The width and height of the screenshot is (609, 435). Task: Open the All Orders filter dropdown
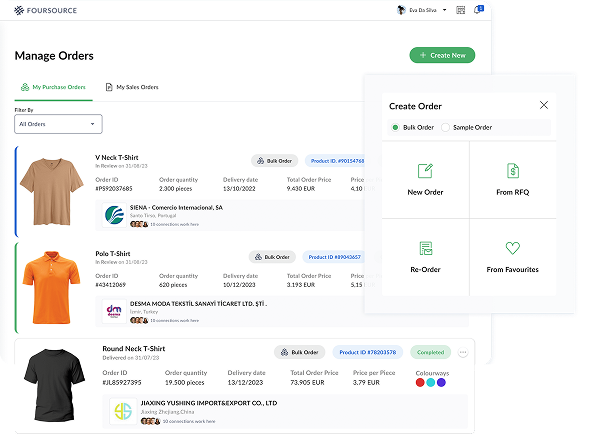tap(58, 124)
